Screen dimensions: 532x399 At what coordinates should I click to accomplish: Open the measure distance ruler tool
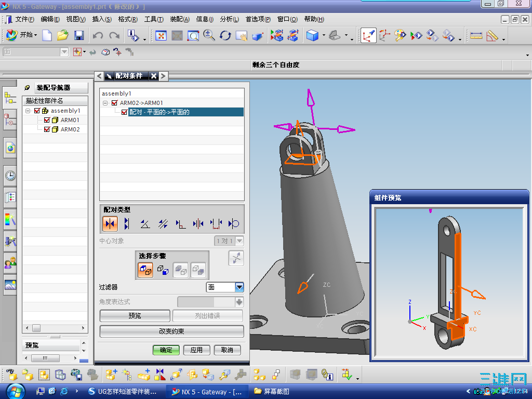[x=476, y=36]
